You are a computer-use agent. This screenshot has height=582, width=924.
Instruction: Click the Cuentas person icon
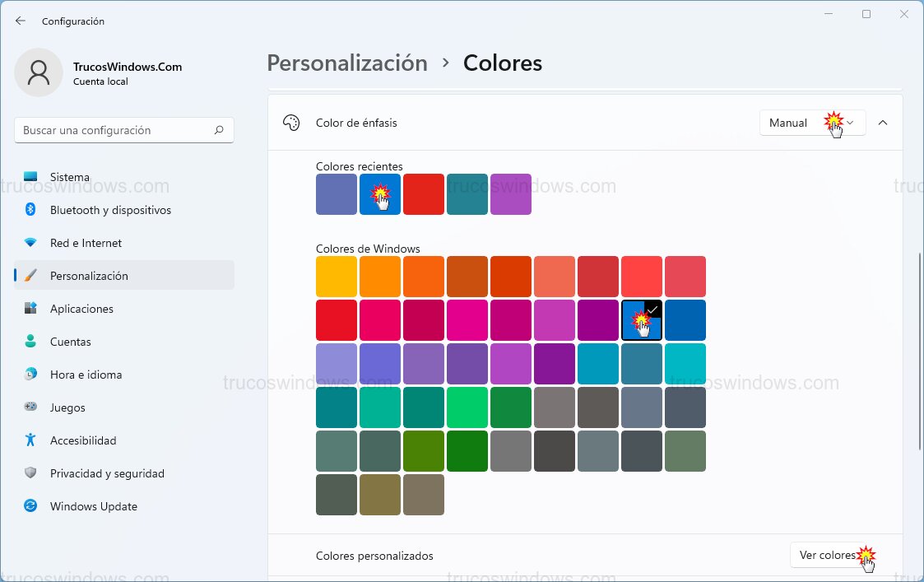(x=30, y=342)
